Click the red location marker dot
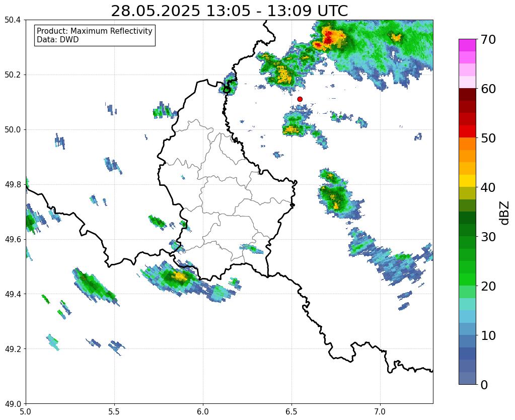The width and height of the screenshot is (515, 420). [300, 99]
